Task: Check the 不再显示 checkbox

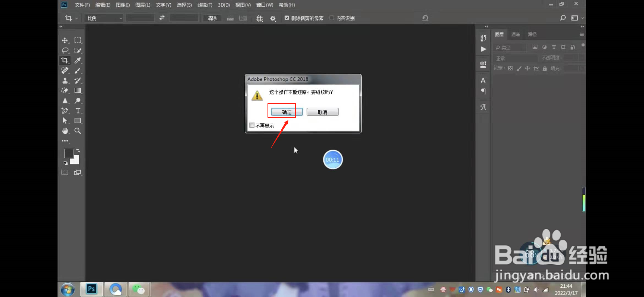Action: point(252,125)
